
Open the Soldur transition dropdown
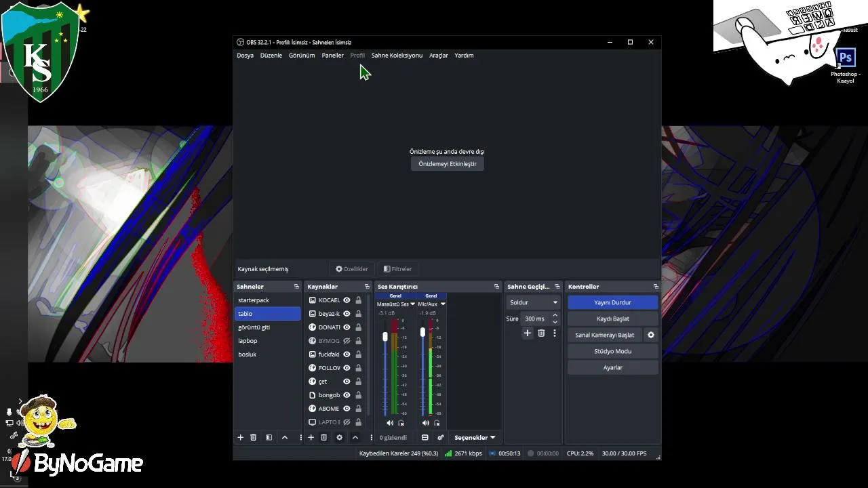tap(534, 302)
